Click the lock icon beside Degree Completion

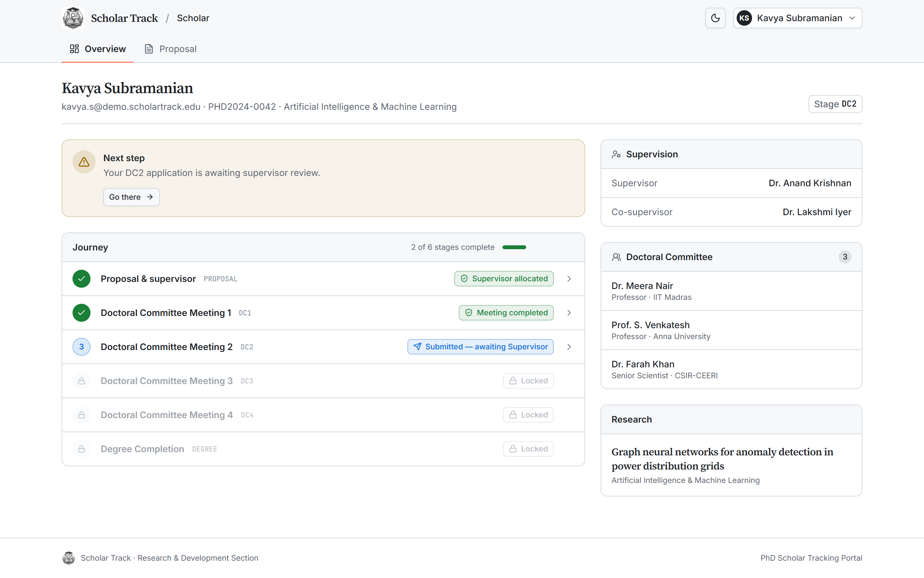tap(81, 449)
